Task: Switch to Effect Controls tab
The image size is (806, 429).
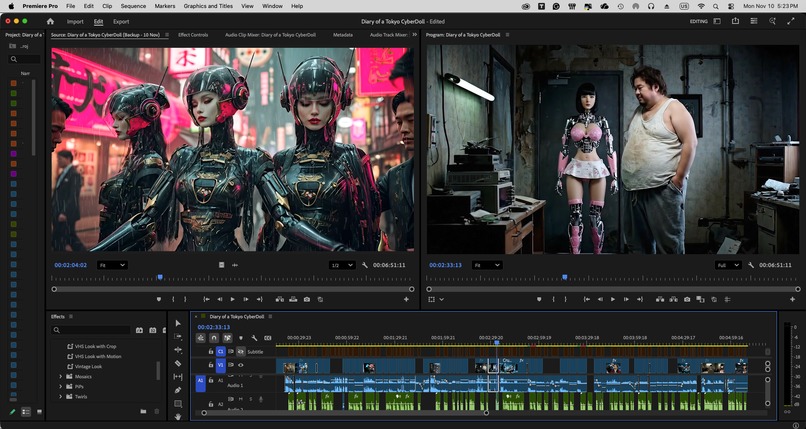Action: click(193, 35)
